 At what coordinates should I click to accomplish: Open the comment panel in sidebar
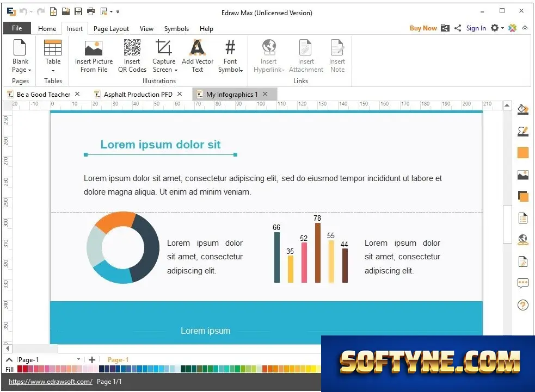pos(522,283)
